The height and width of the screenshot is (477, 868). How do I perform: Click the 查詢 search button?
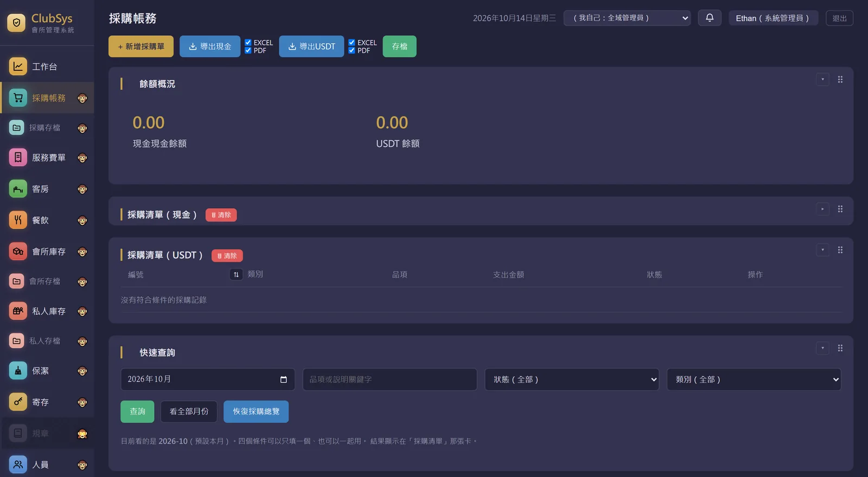point(137,412)
